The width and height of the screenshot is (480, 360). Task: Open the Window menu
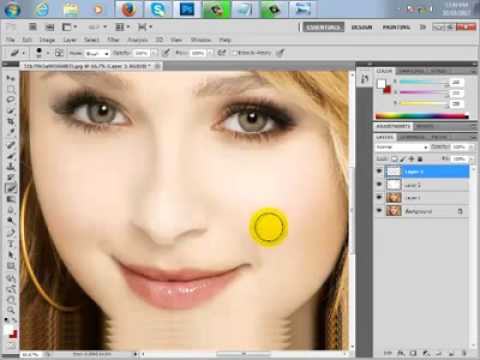click(x=201, y=40)
